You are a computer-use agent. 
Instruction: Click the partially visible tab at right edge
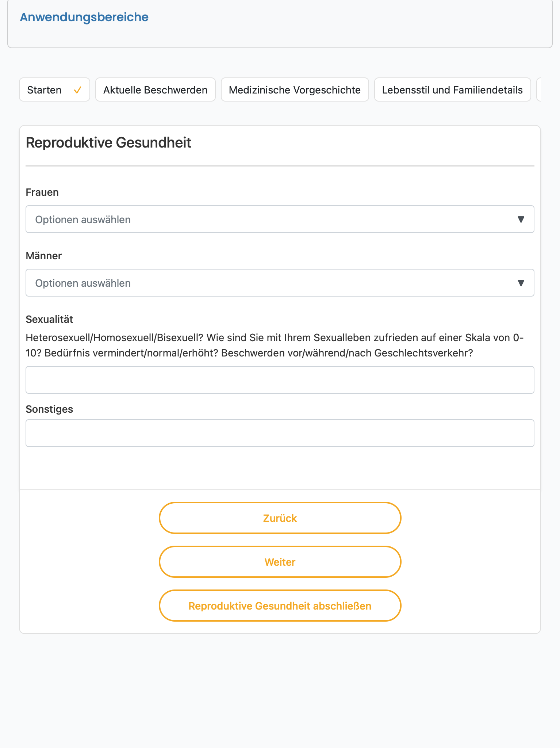539,89
